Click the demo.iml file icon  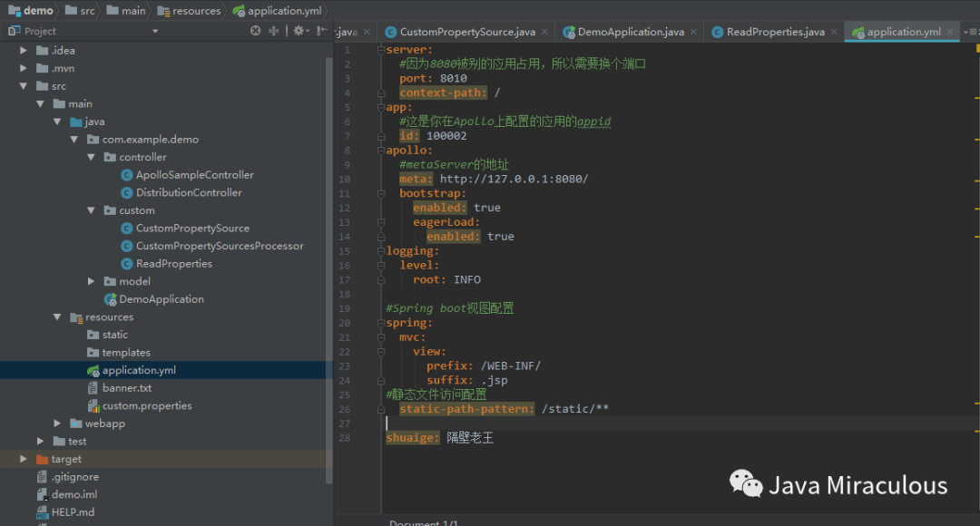click(x=42, y=495)
